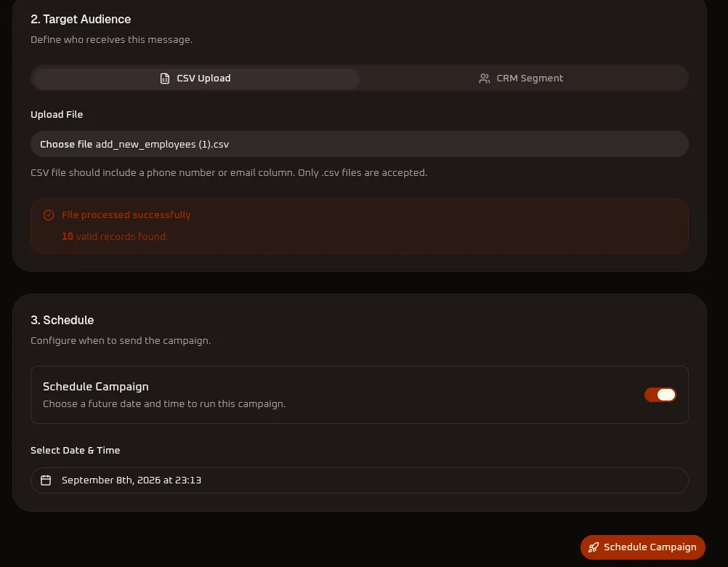Click the rocket icon on Schedule Campaign button
The image size is (728, 567).
594,547
